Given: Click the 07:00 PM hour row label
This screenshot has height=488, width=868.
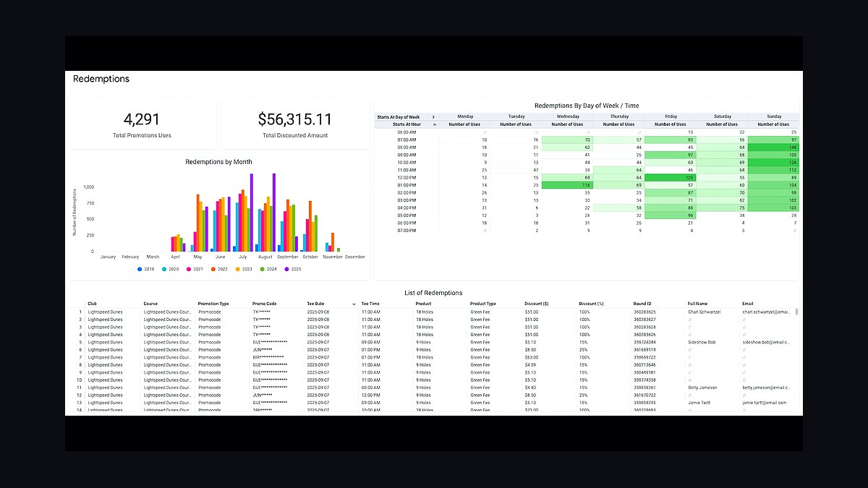Looking at the screenshot, I should pos(406,231).
